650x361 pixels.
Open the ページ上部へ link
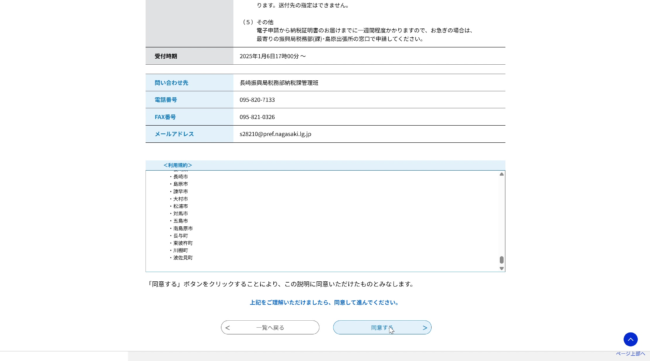click(630, 354)
